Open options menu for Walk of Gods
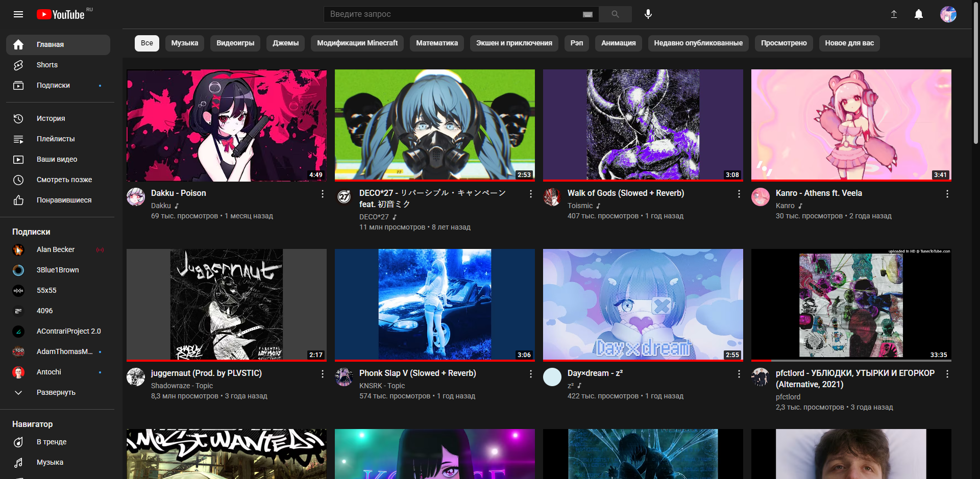 [x=739, y=194]
